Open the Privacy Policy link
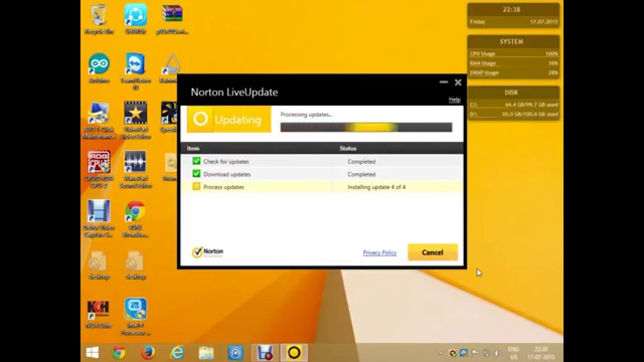This screenshot has height=362, width=644. click(x=380, y=252)
